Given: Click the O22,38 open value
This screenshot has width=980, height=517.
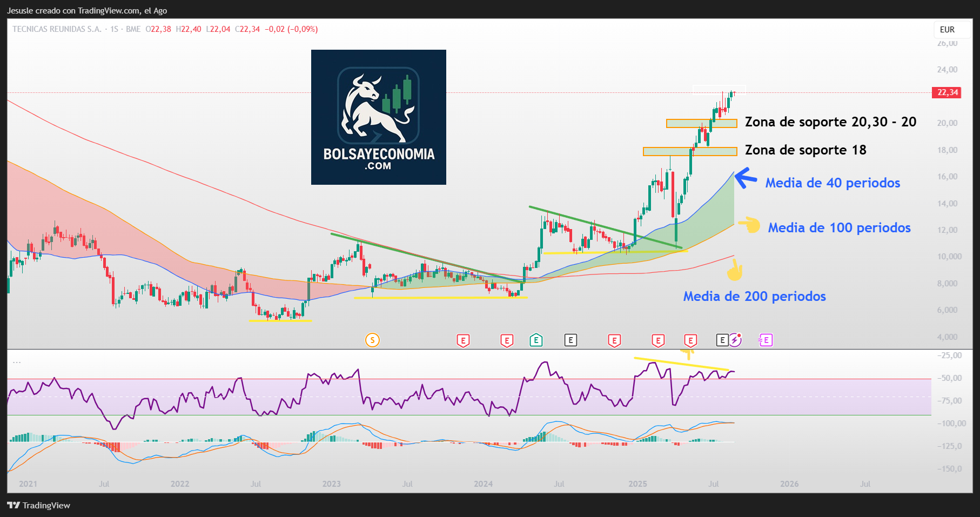Looking at the screenshot, I should click(x=158, y=29).
